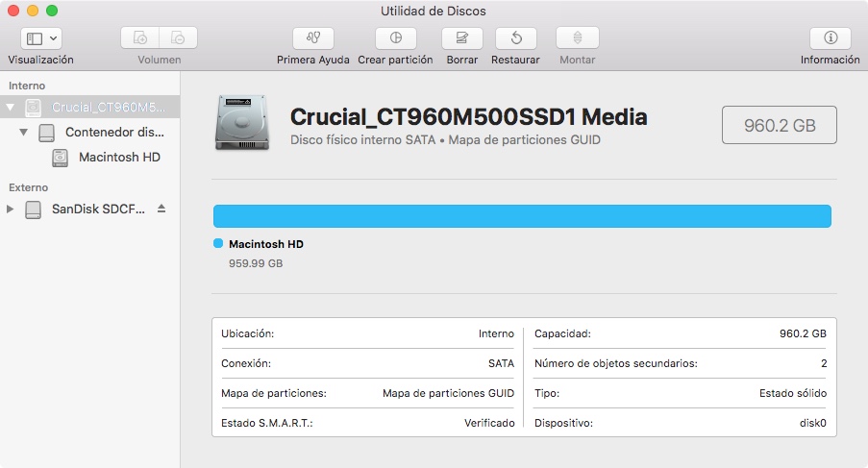Click the 959.99 GB size text
Image resolution: width=868 pixels, height=468 pixels.
coord(256,264)
